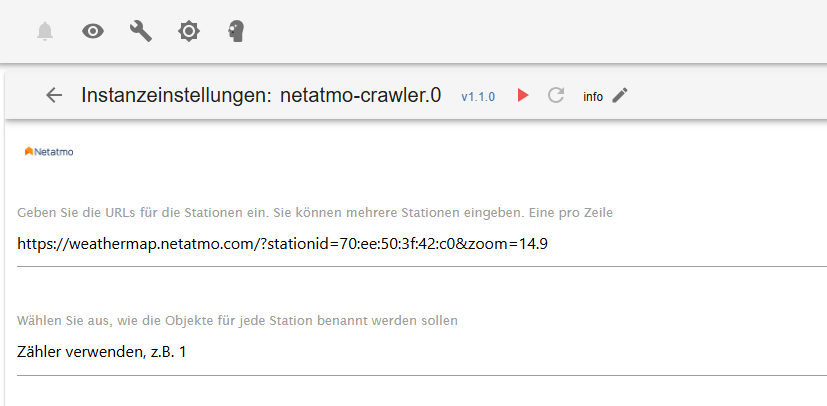Click the weathermap.netatmo.com URL text

pos(282,243)
